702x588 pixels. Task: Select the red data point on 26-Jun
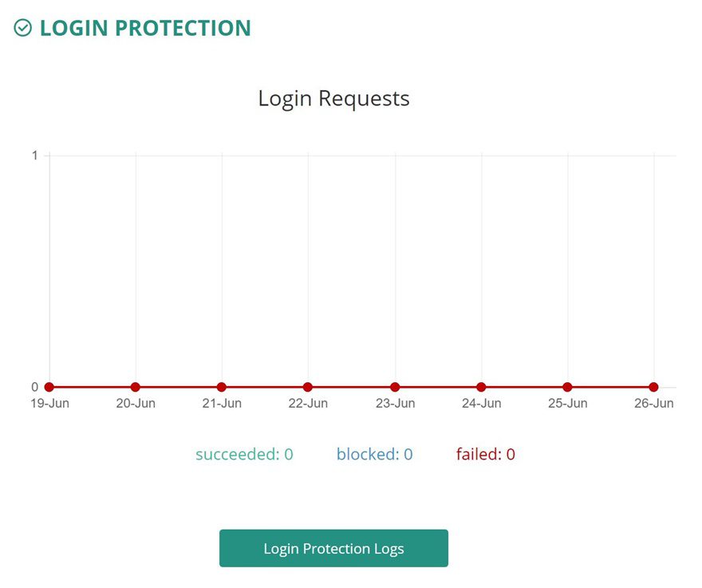point(654,386)
